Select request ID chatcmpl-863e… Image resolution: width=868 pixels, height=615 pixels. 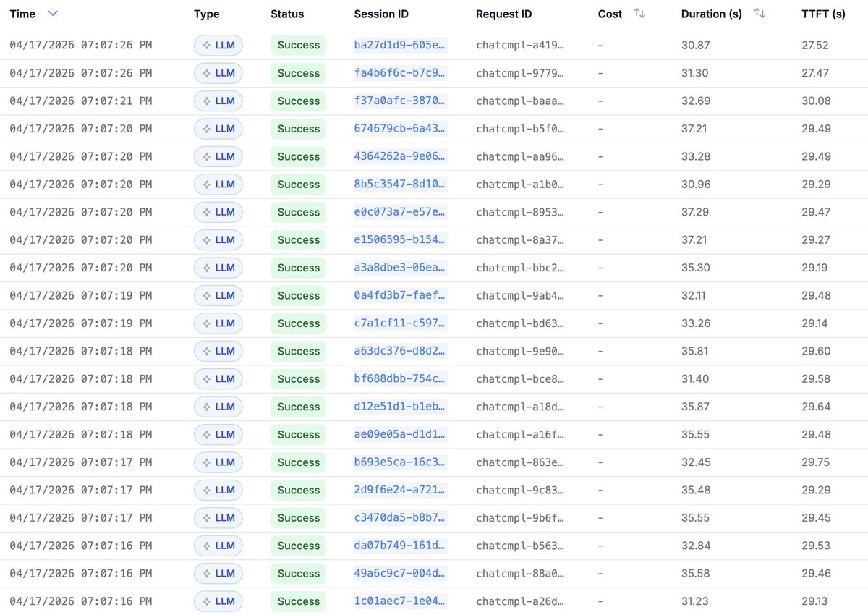click(x=520, y=462)
